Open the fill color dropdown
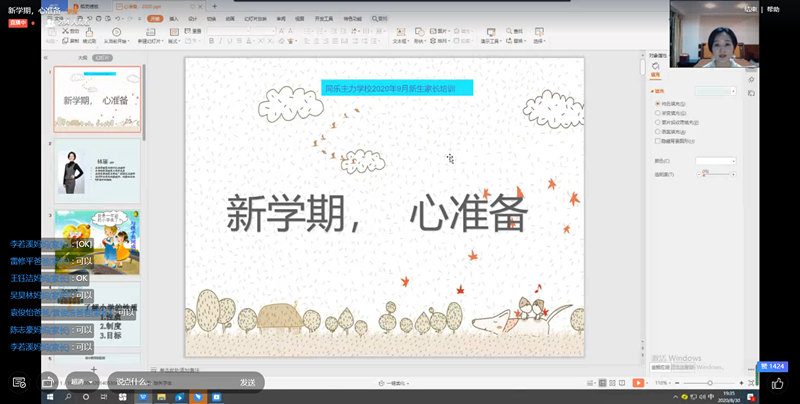Viewport: 800px width, 404px height. click(716, 160)
